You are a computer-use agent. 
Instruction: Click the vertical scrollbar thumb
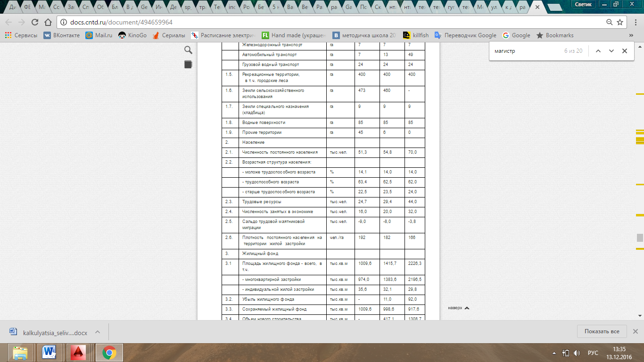(639, 238)
